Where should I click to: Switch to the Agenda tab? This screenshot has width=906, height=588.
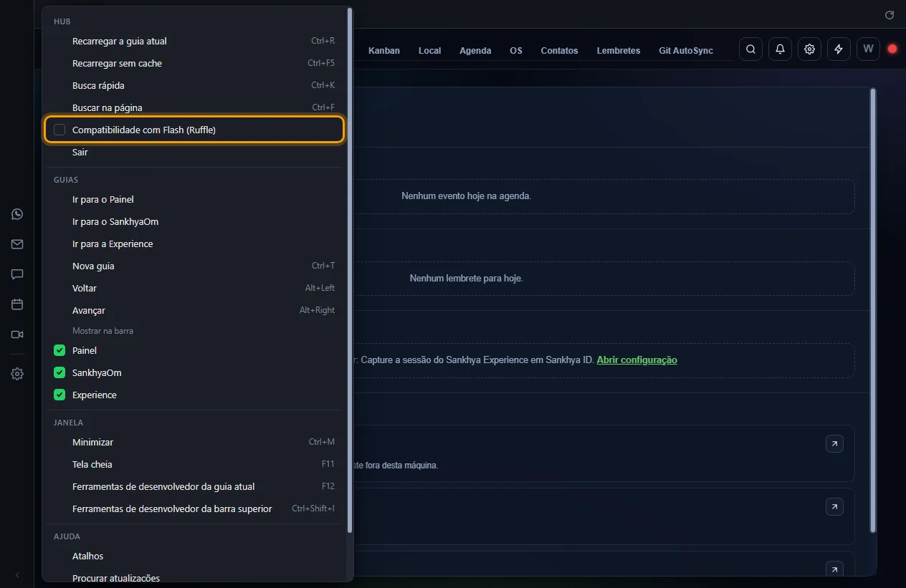tap(475, 50)
